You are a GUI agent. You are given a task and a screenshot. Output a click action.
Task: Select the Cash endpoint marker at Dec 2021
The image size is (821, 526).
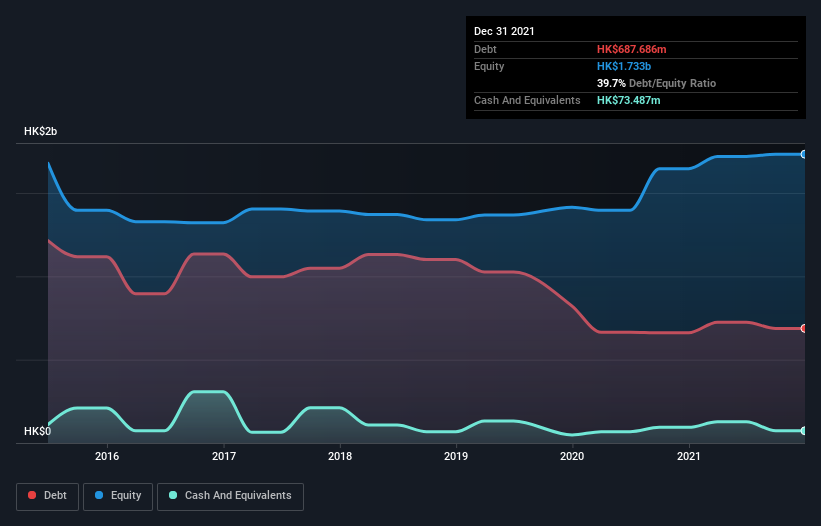point(804,431)
